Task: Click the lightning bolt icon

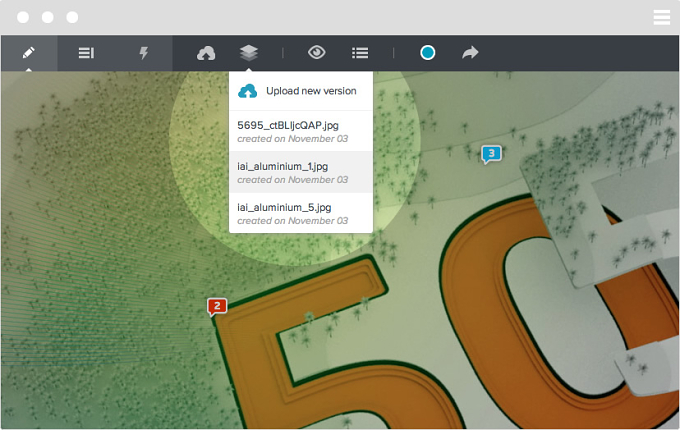Action: pyautogui.click(x=144, y=53)
